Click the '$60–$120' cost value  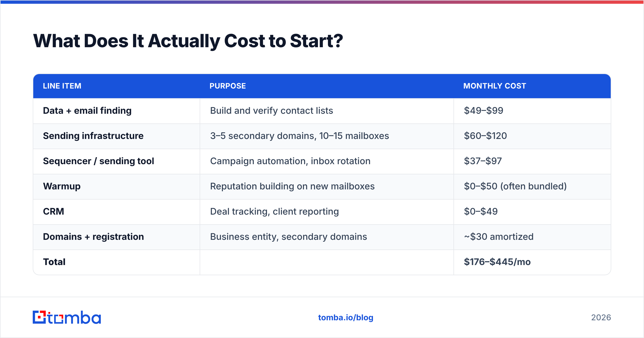(x=485, y=136)
